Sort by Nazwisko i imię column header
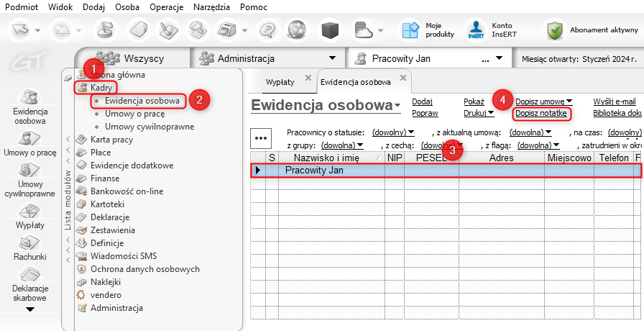644x331 pixels. (x=331, y=158)
